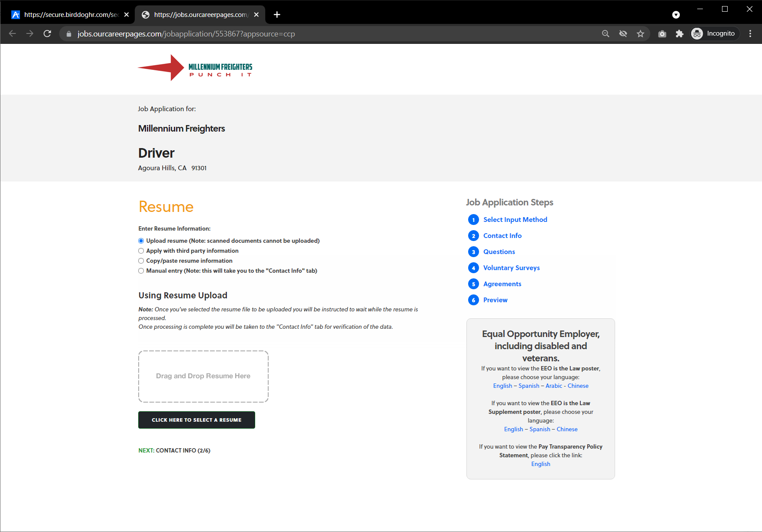The image size is (762, 532).
Task: Open Arabic EEO is the Law poster
Action: 553,386
